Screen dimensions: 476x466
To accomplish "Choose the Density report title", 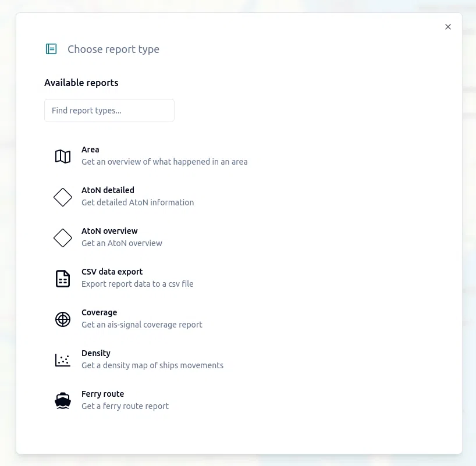I will [96, 353].
